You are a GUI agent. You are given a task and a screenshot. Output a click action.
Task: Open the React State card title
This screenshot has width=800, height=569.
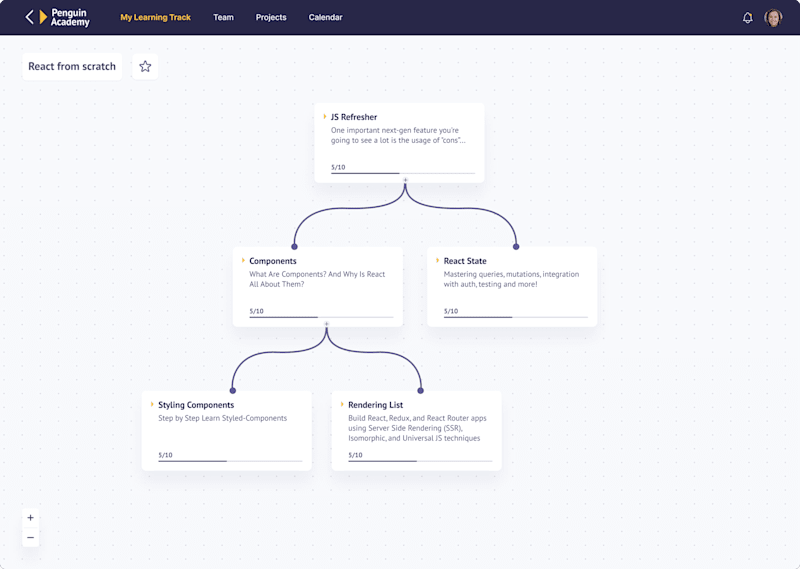pos(465,261)
